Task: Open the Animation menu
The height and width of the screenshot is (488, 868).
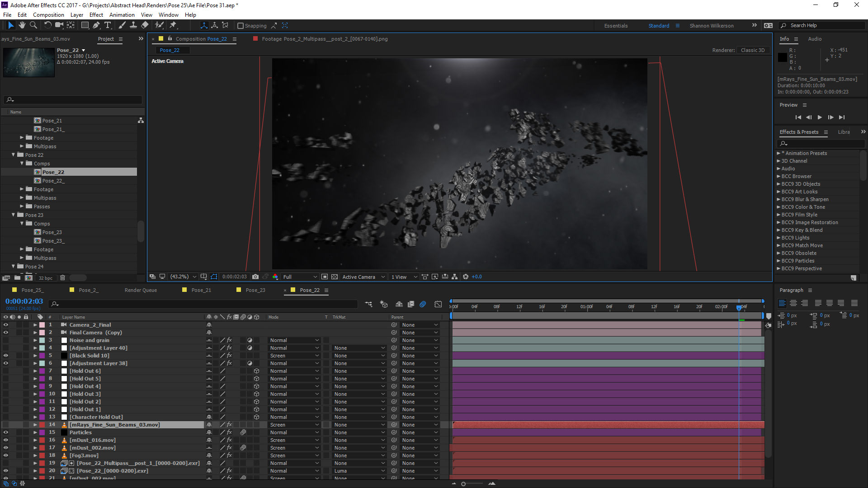Action: [x=122, y=15]
